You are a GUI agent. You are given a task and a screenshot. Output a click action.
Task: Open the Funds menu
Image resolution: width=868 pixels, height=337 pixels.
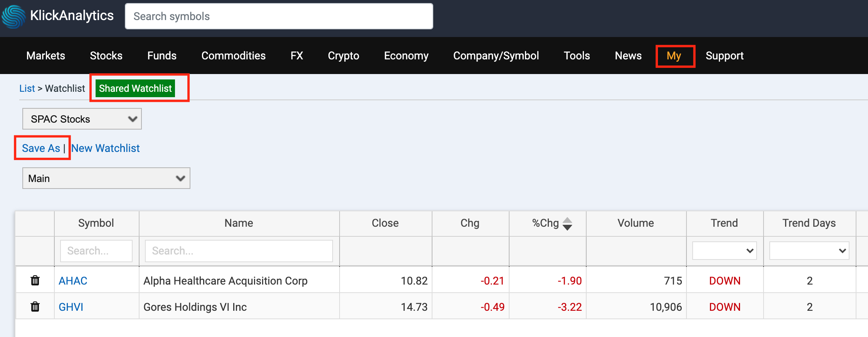tap(162, 56)
